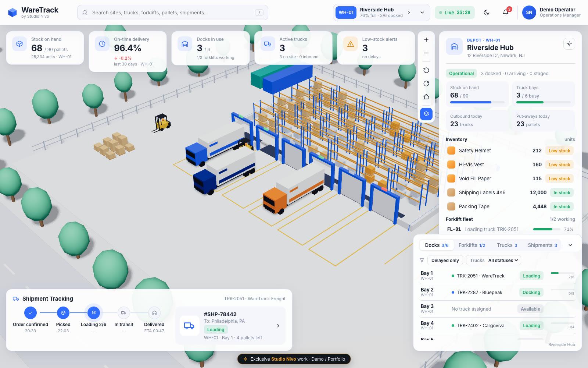This screenshot has height=368, width=588.
Task: Click the WareTrack cube logo
Action: 12,13
